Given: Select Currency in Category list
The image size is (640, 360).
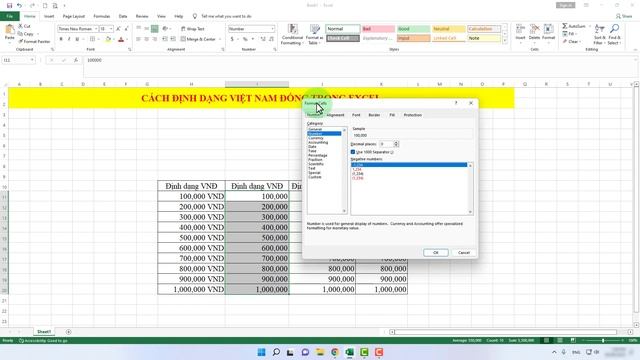Looking at the screenshot, I should tap(316, 138).
